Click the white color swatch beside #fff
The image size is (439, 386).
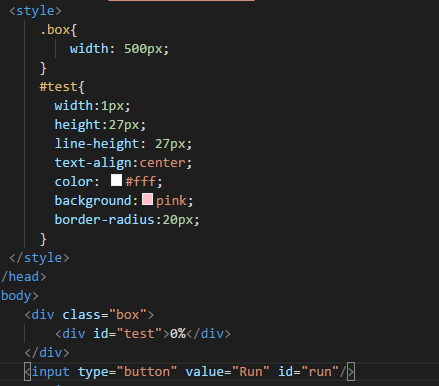tap(116, 180)
